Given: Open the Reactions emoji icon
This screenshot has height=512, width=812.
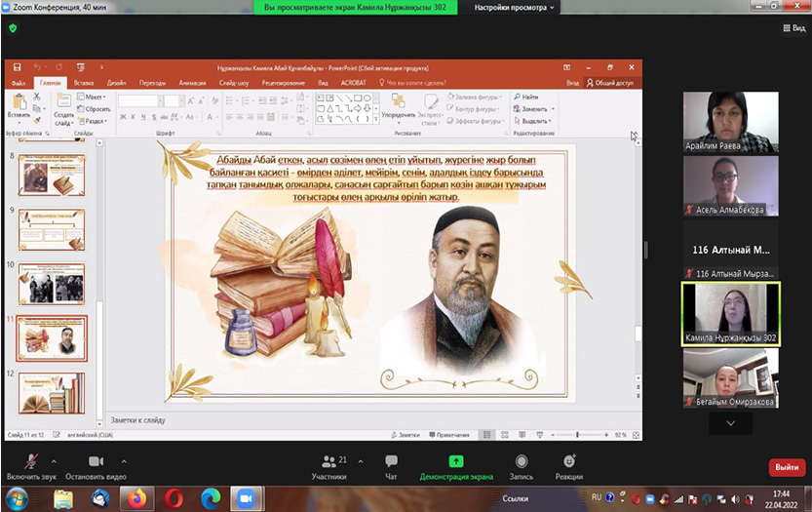Looking at the screenshot, I should click(569, 460).
